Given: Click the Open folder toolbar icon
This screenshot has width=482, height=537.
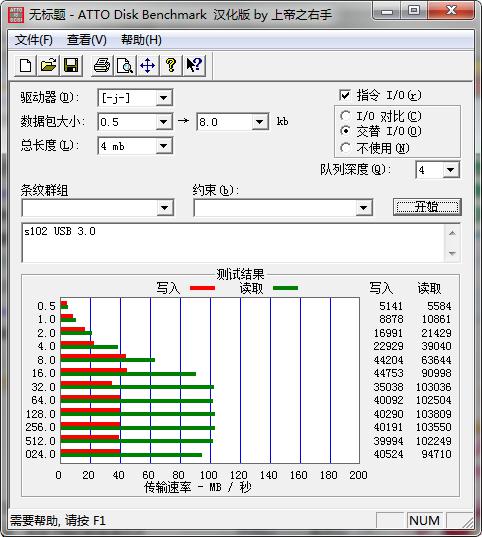Looking at the screenshot, I should (x=48, y=65).
